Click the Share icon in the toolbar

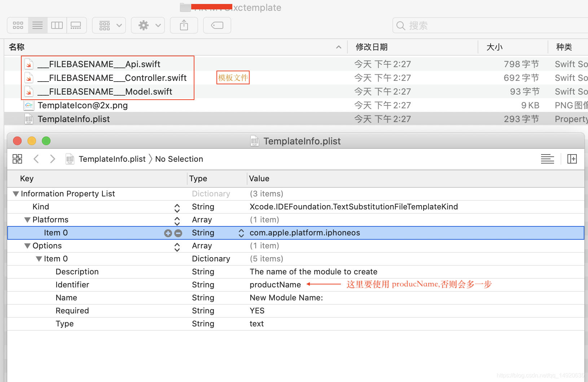click(184, 25)
